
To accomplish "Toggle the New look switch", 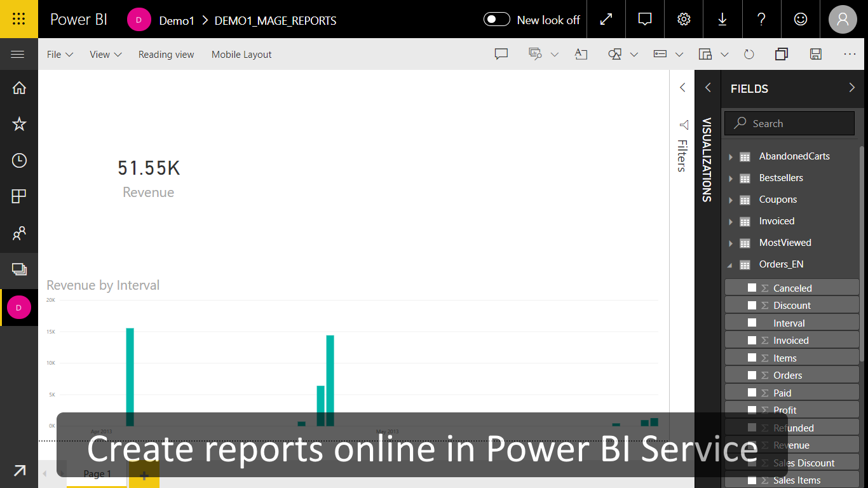I will 496,19.
